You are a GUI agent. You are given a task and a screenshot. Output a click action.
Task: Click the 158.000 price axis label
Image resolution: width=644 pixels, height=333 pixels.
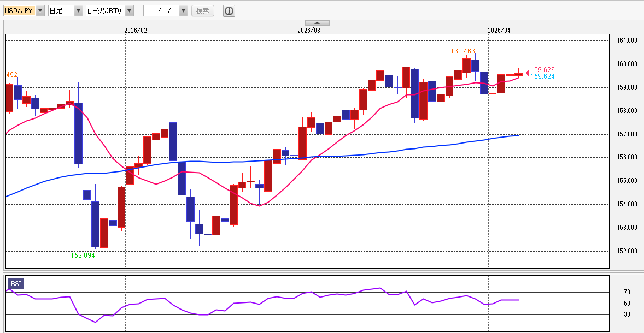(627, 111)
